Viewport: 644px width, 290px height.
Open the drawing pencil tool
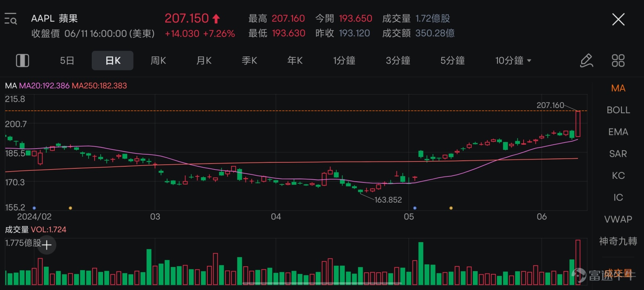(586, 60)
